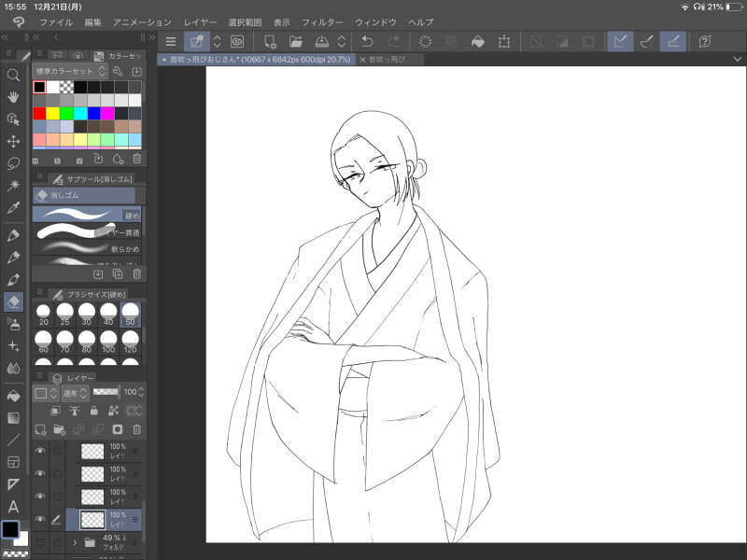The height and width of the screenshot is (560, 747).
Task: Click the layer opacity slider bar
Action: coord(106,392)
